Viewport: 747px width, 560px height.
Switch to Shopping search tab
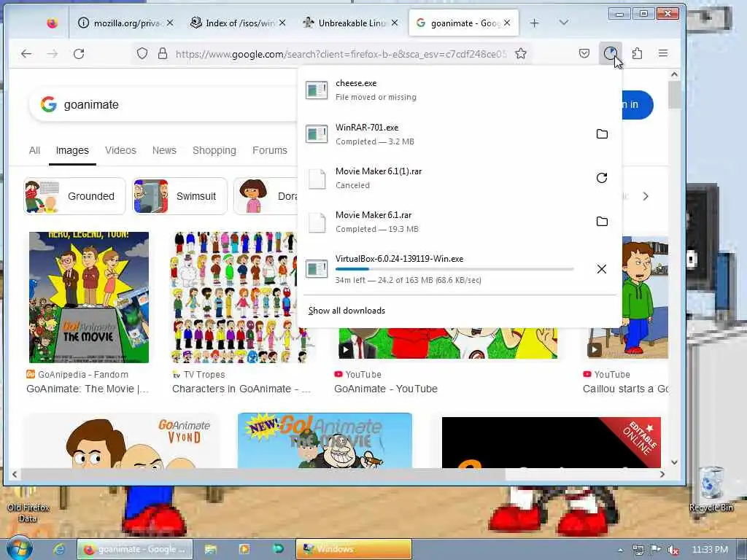[214, 150]
